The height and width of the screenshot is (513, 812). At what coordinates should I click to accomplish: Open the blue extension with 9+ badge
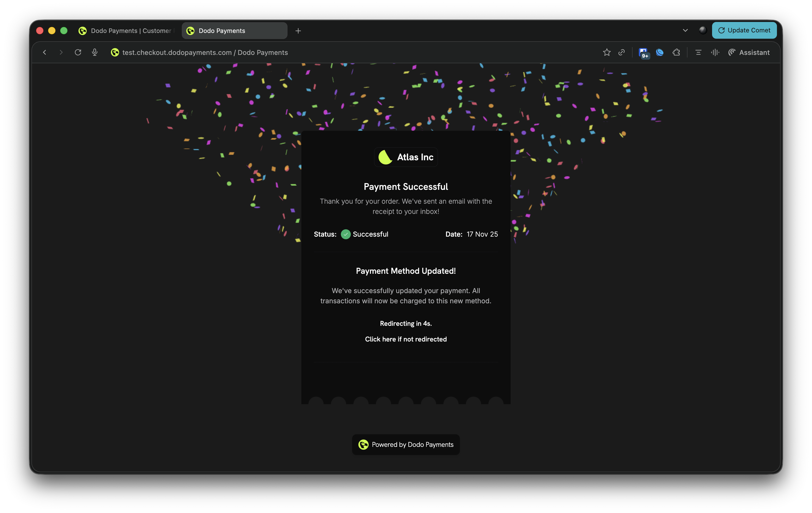[x=643, y=52]
